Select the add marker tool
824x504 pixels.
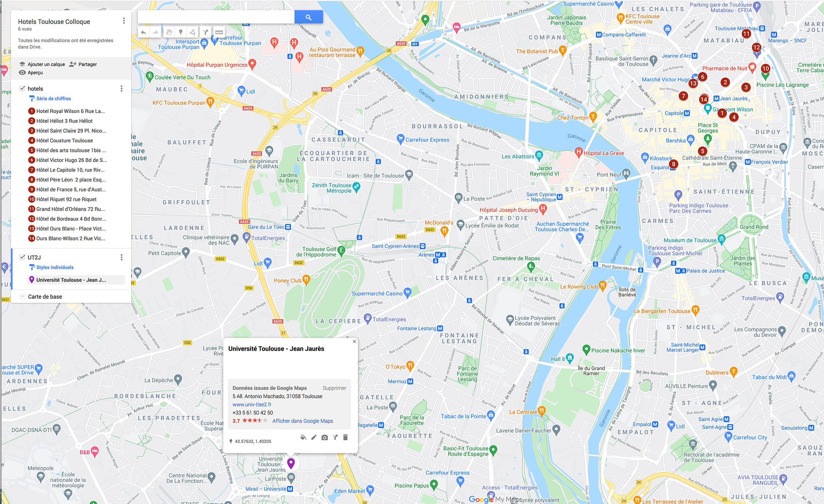(x=181, y=32)
